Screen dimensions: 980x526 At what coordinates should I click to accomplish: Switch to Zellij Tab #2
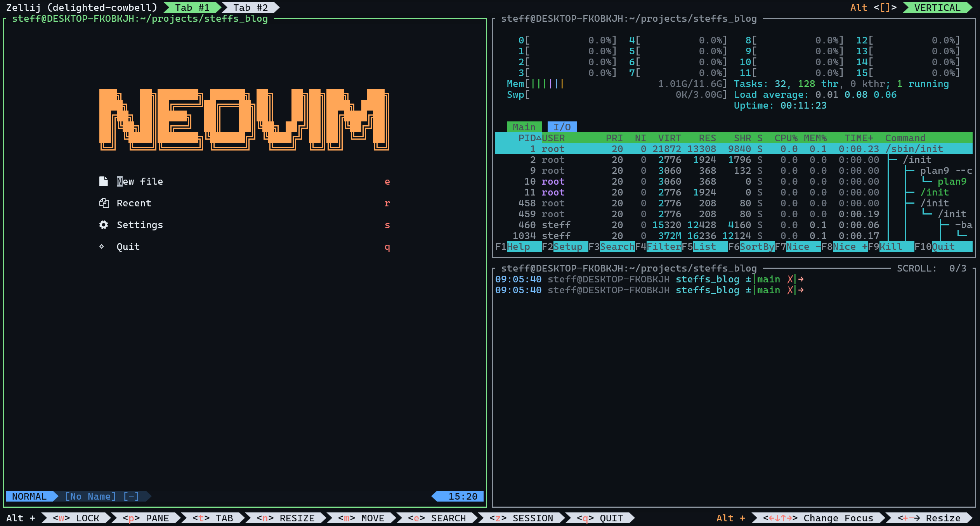251,8
